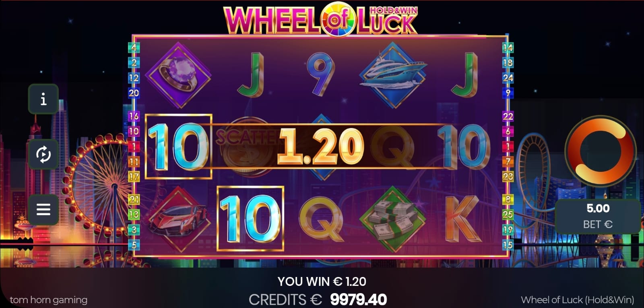Screen dimensions: 644x308
Task: Select the yacht symbol
Action: click(x=393, y=75)
